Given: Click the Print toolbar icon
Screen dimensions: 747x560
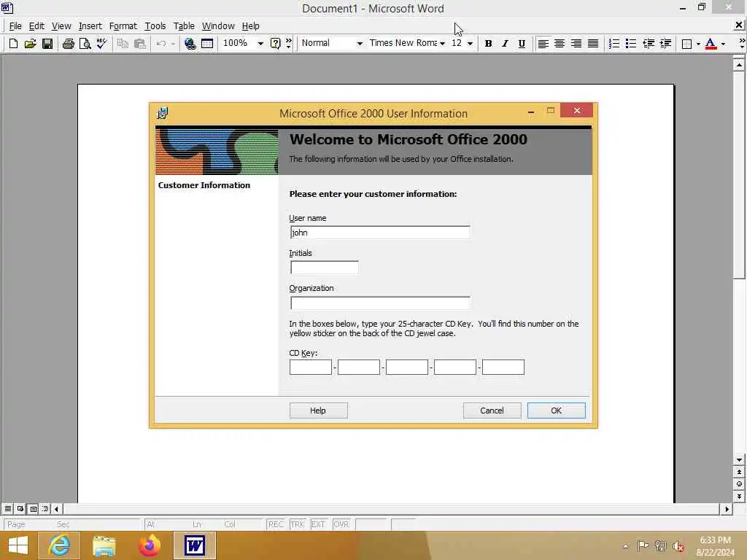Looking at the screenshot, I should [68, 44].
